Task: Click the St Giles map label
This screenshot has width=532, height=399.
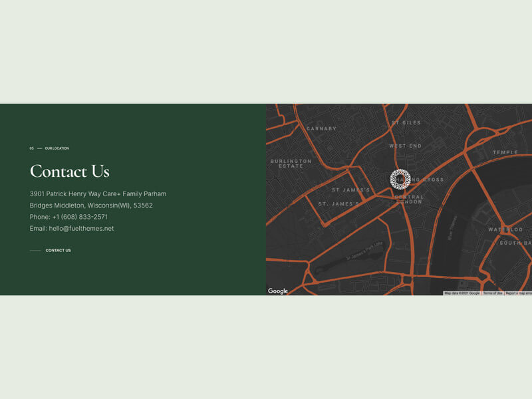Action: 406,122
